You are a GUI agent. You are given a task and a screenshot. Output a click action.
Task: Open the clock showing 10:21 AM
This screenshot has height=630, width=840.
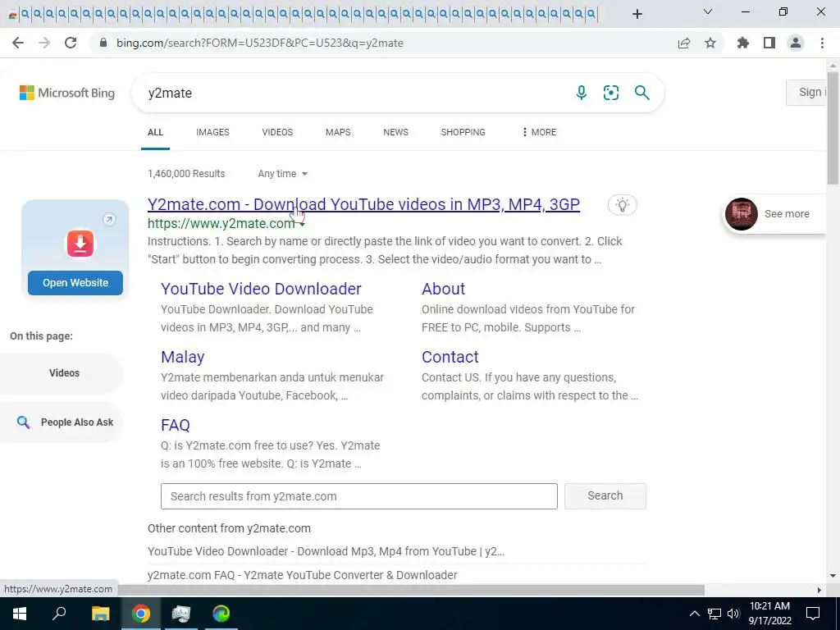pyautogui.click(x=769, y=614)
